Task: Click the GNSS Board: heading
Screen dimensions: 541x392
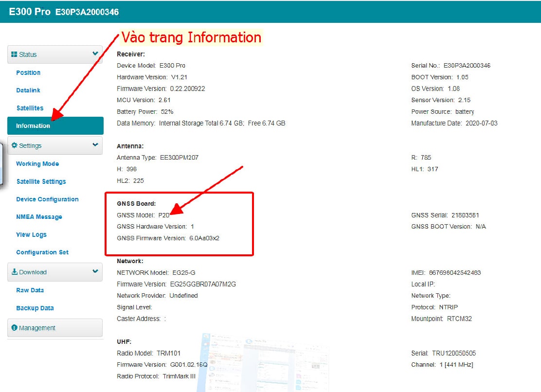Action: pyautogui.click(x=136, y=204)
